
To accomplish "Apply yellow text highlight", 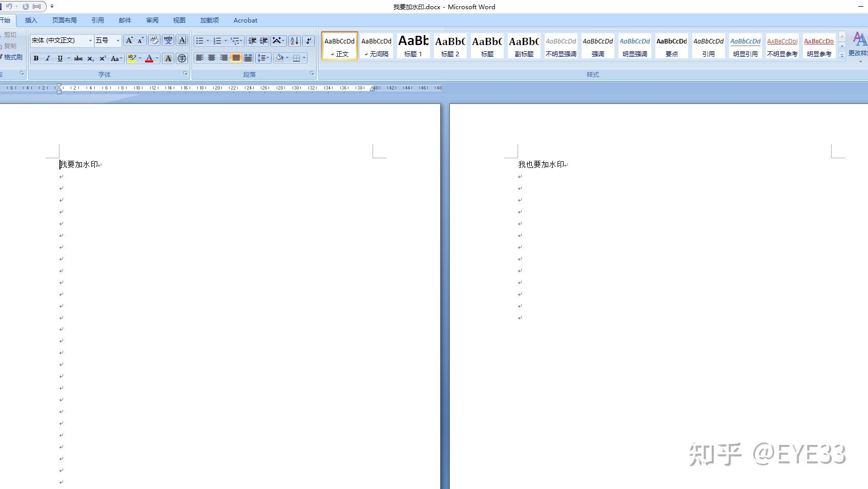I will tap(132, 58).
